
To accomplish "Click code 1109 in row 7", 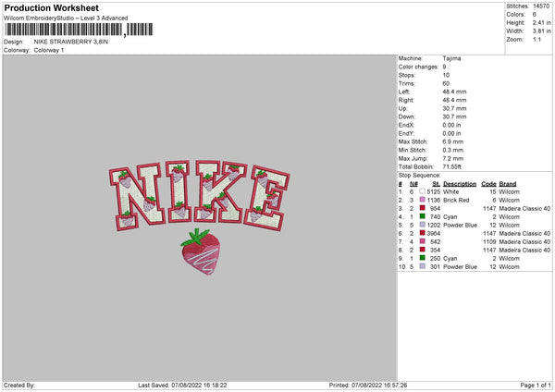I will [x=489, y=241].
